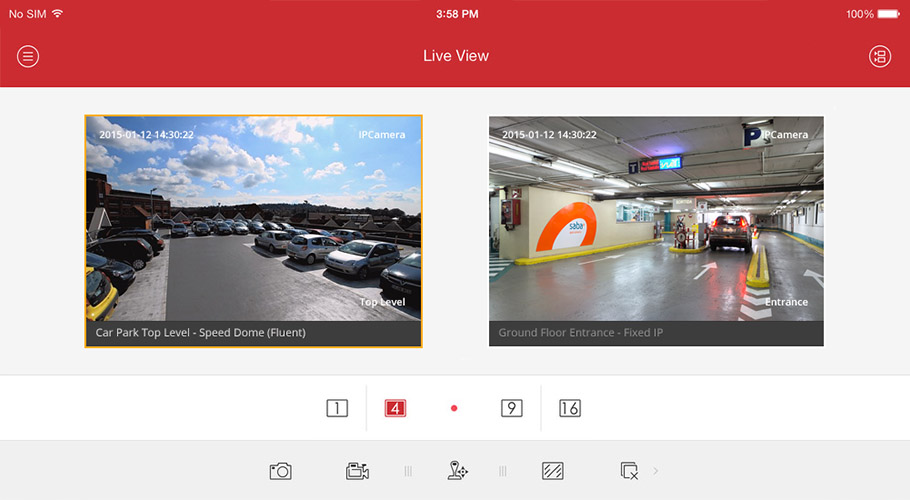This screenshot has height=500, width=910.
Task: Select the Ground Floor Entrance camera feed
Action: [x=656, y=218]
